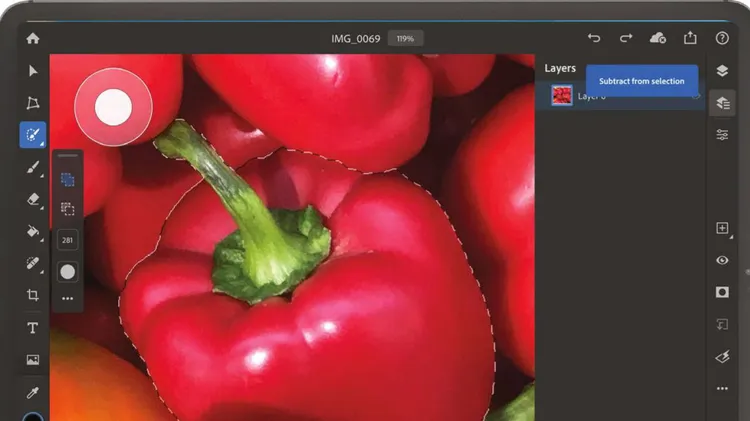Open more tool options ellipsis

[67, 299]
